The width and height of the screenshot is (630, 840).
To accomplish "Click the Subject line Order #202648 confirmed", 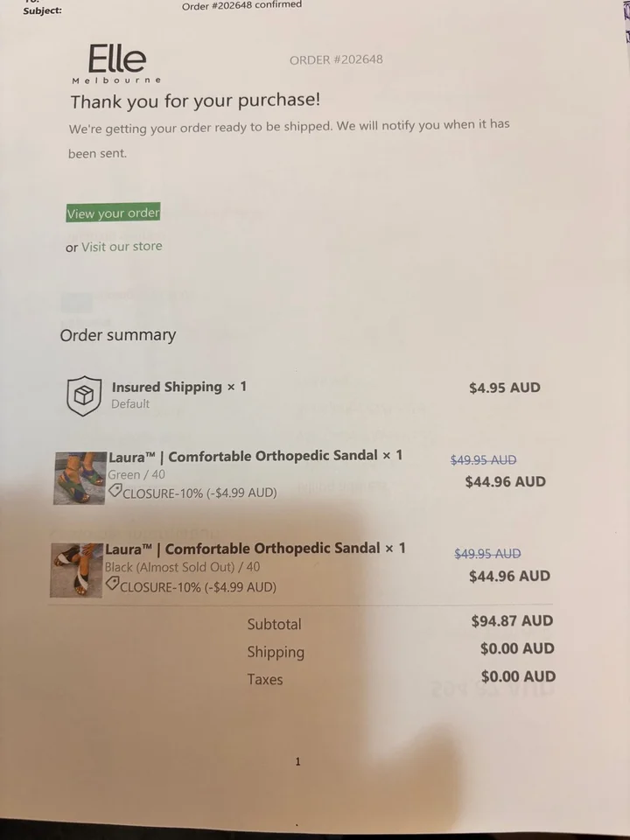I will (241, 5).
